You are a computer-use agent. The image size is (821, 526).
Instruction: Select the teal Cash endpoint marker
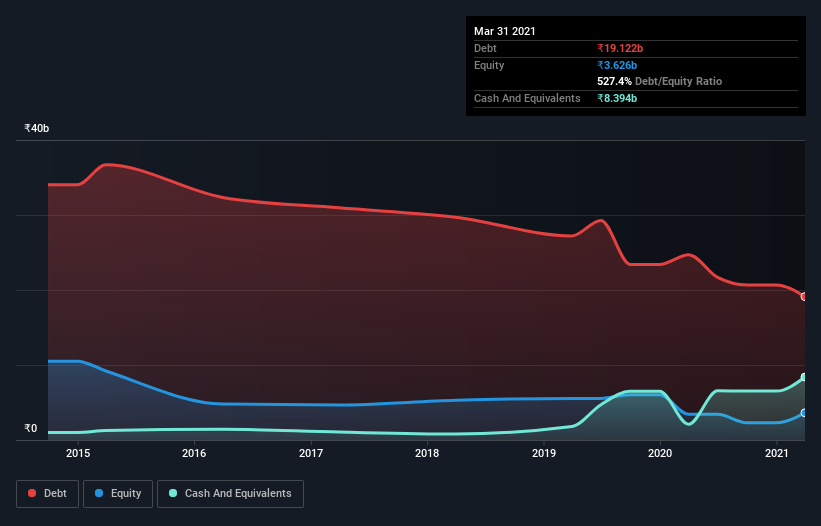[x=804, y=377]
